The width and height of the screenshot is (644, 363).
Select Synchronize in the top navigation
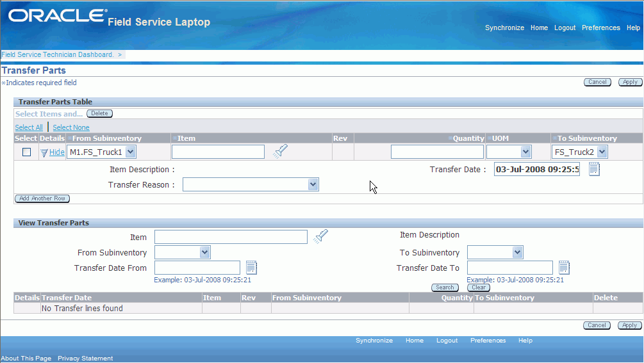click(x=504, y=28)
